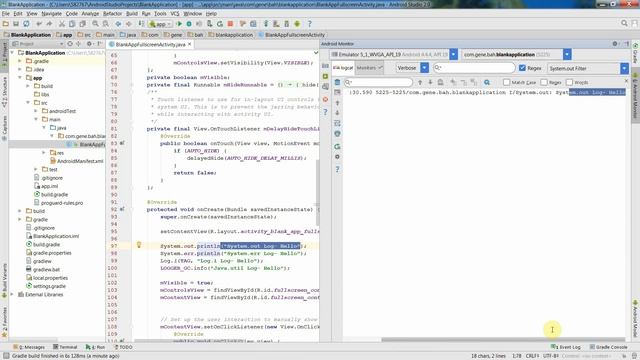Image resolution: width=640 pixels, height=360 pixels.
Task: Click the Paste toolbar icon
Action: [82, 24]
